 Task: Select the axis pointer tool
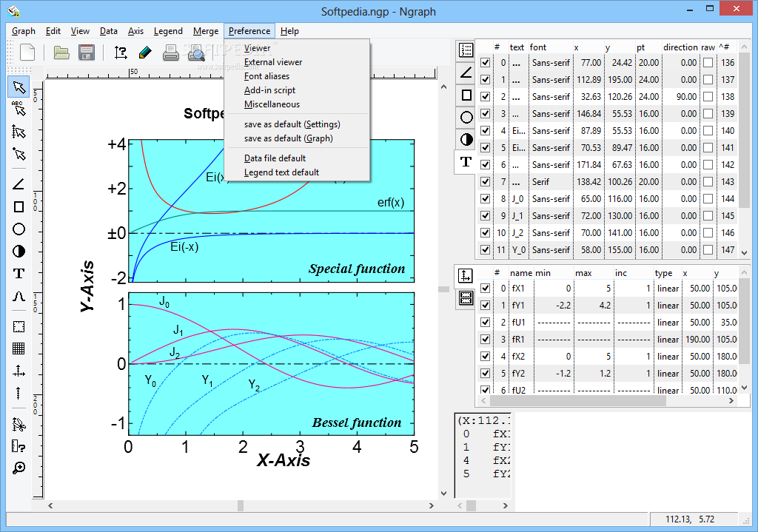19,132
